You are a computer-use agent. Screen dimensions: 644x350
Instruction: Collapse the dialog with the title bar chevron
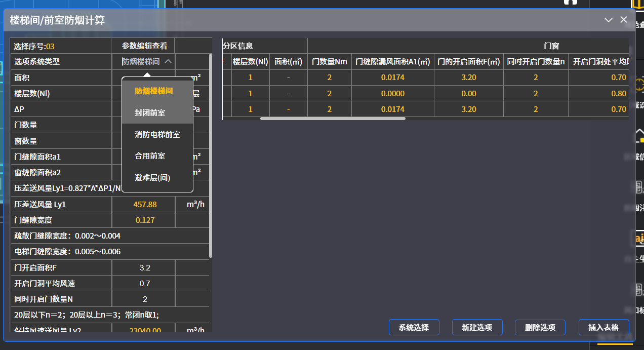point(609,20)
